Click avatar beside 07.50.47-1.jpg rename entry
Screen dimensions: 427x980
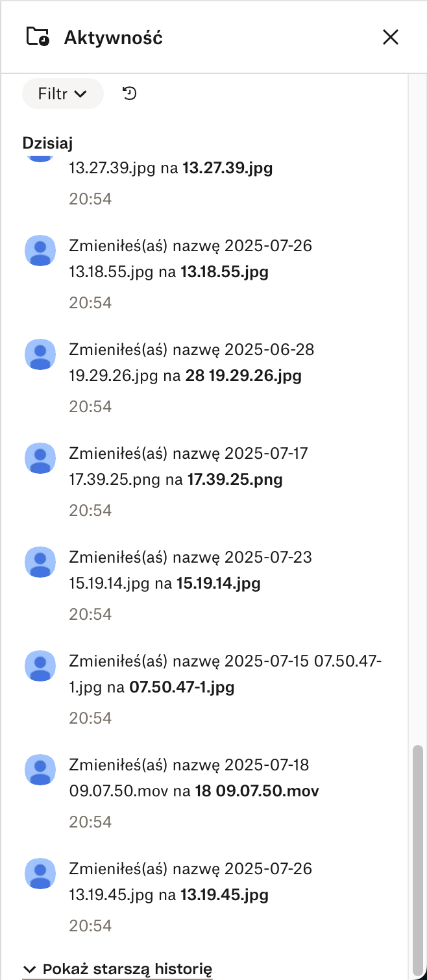(x=40, y=666)
